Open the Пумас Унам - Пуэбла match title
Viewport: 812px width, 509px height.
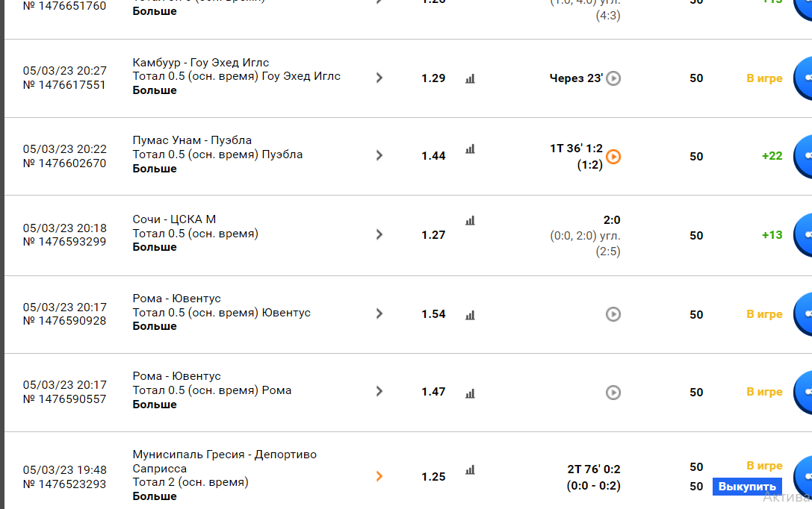[x=192, y=140]
